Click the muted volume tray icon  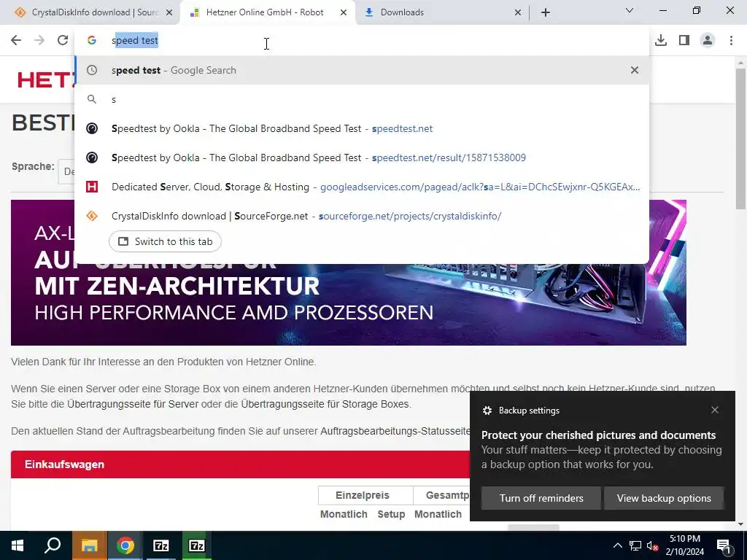pos(653,545)
